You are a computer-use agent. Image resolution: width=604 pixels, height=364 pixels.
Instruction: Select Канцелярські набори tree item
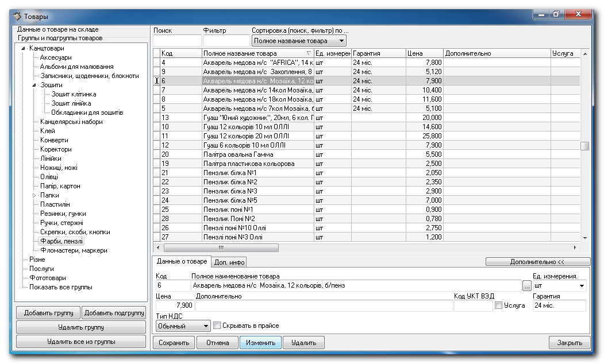[71, 122]
